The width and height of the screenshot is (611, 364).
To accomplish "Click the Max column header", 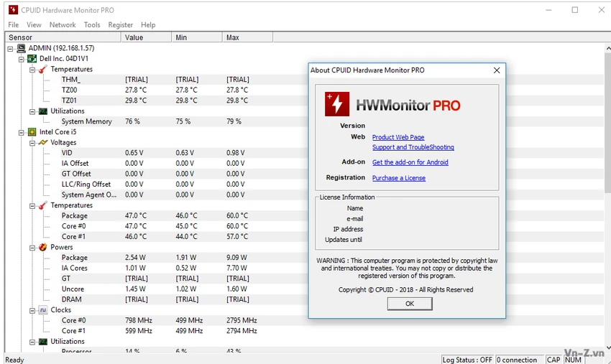I will (x=247, y=37).
